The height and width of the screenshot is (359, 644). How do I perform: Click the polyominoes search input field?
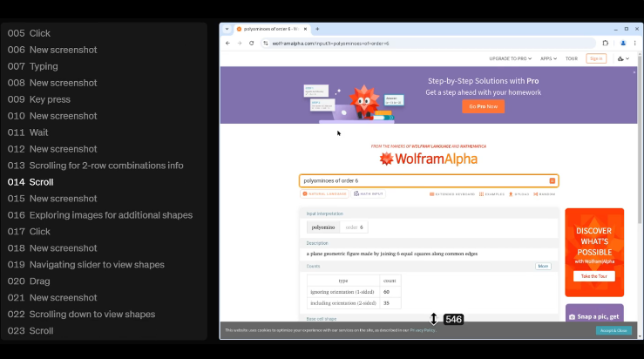(x=423, y=180)
